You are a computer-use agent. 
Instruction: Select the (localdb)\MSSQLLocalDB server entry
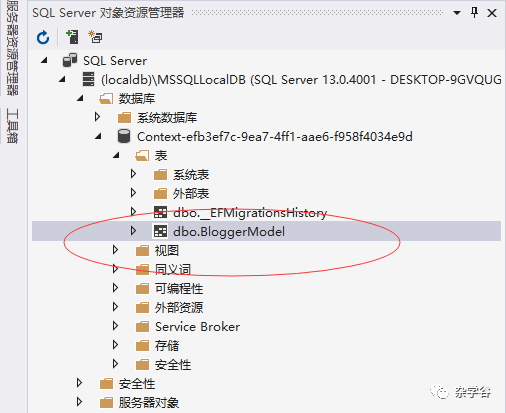tap(301, 80)
